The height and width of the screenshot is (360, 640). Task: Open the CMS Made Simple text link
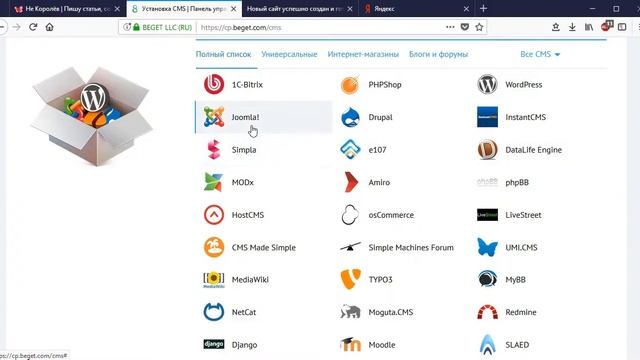click(263, 247)
